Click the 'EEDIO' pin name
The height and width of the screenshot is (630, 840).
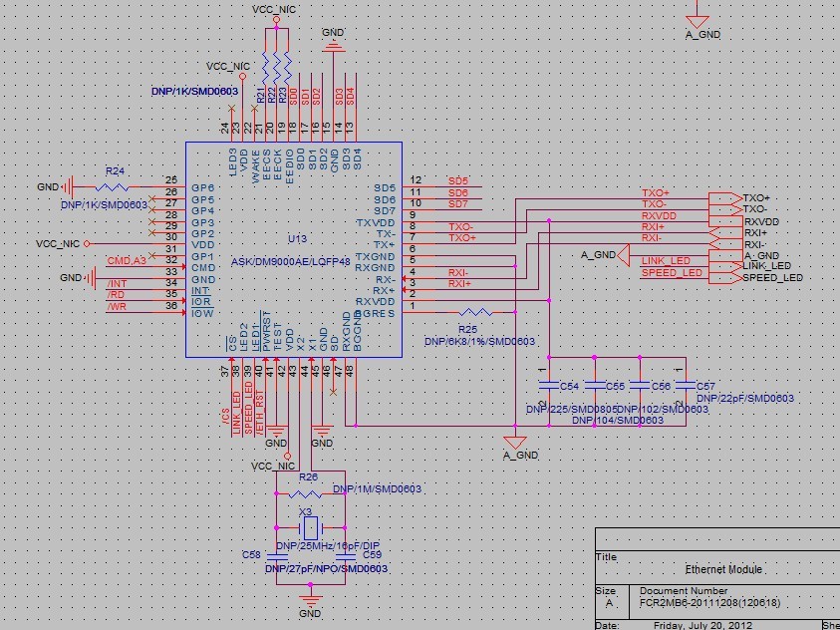tap(290, 167)
